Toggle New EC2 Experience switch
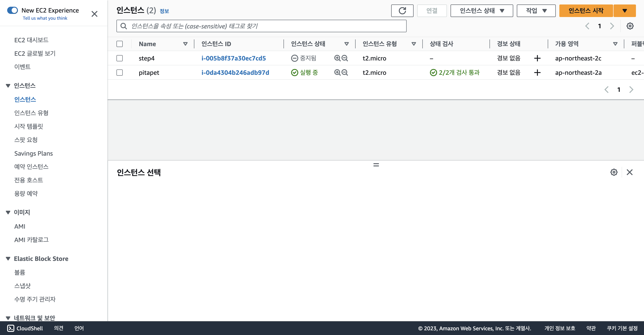This screenshot has width=644, height=335. (x=13, y=11)
